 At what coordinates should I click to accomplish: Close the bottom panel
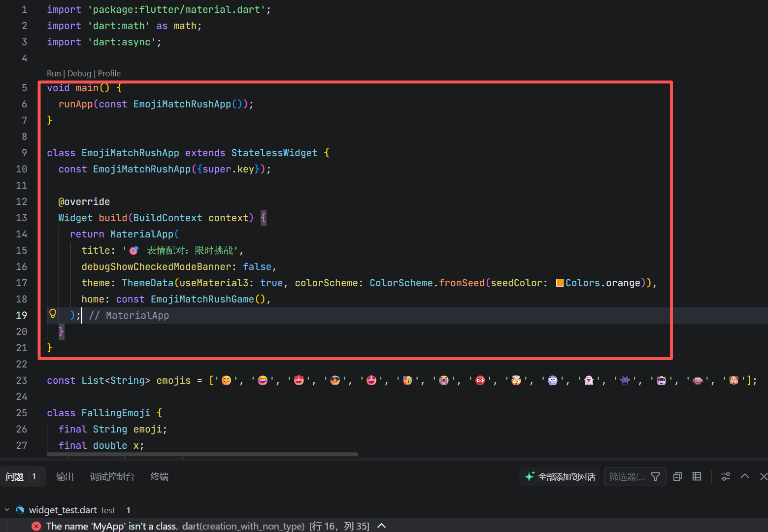point(764,476)
